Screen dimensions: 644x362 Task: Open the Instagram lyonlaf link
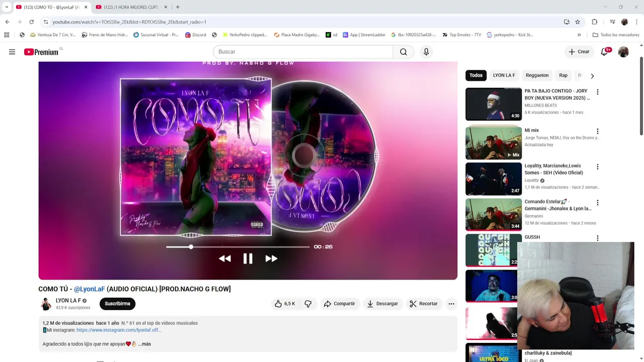point(119,330)
